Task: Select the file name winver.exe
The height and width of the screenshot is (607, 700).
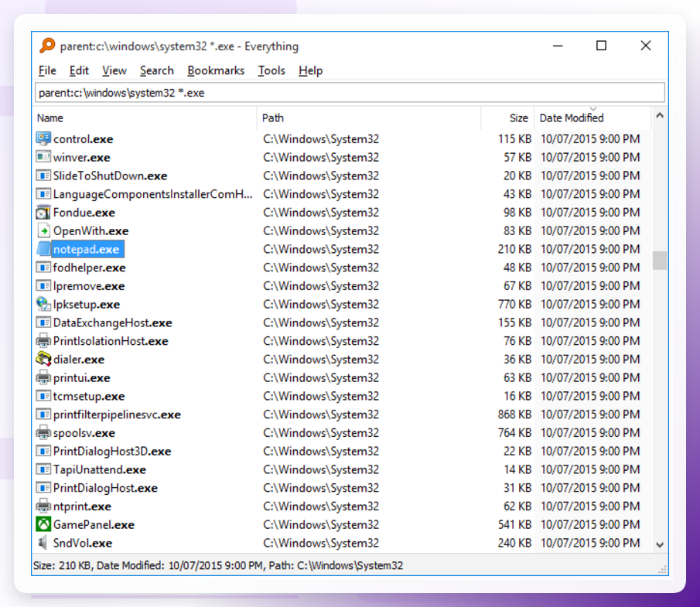Action: pyautogui.click(x=82, y=158)
